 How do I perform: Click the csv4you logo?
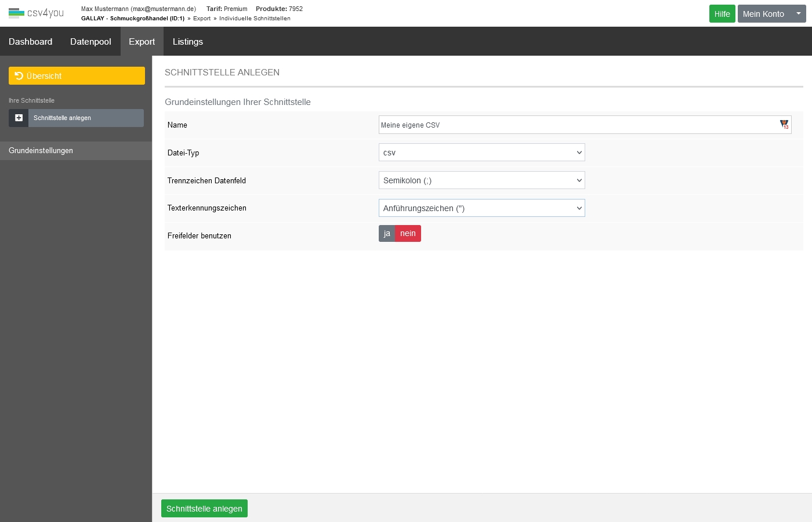click(x=36, y=13)
